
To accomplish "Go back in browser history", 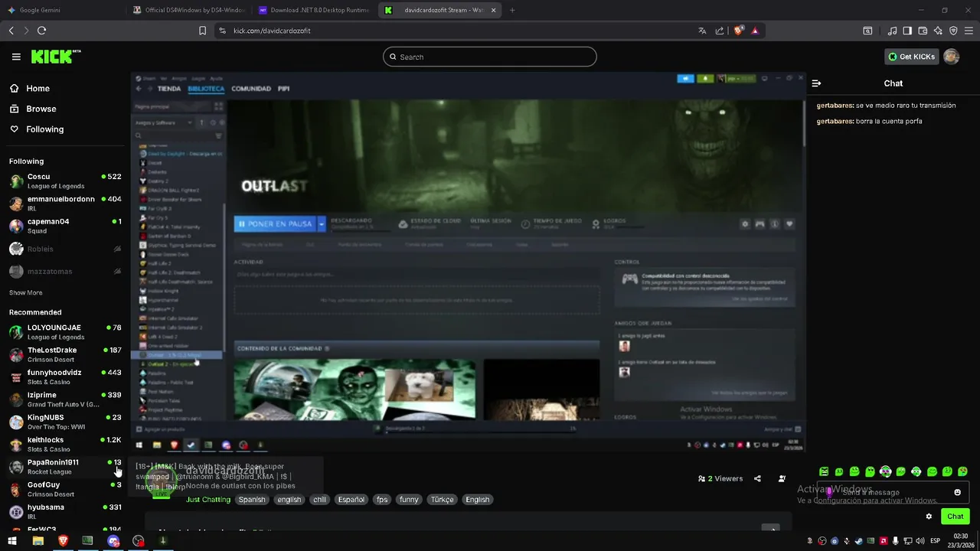I will 11,31.
